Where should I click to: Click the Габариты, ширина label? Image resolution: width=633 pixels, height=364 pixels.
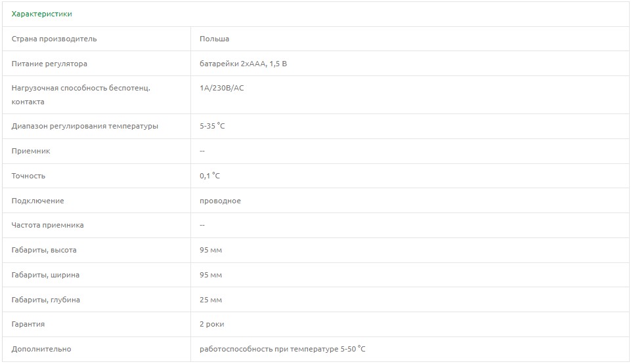coord(45,275)
